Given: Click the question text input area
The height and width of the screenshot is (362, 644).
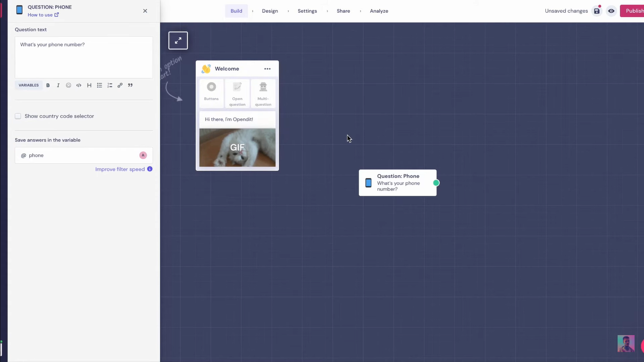Looking at the screenshot, I should [x=84, y=57].
